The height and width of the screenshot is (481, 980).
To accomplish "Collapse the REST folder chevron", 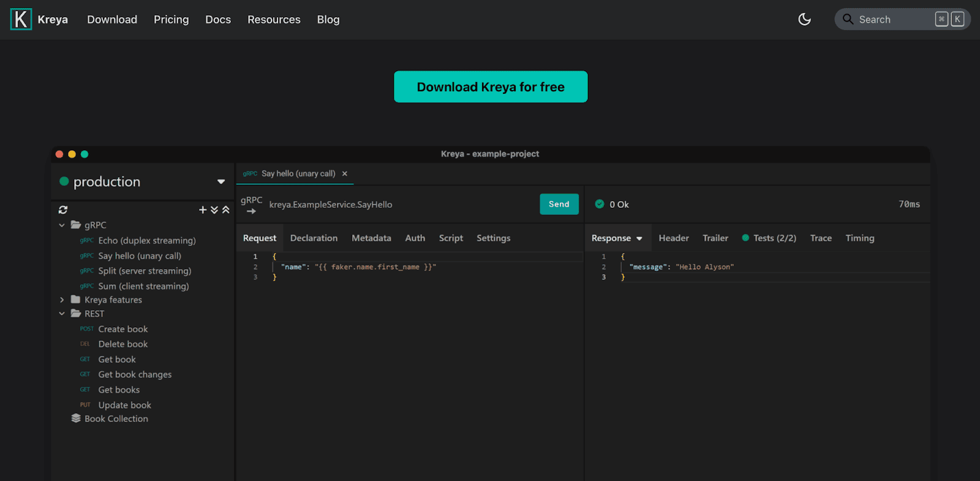I will [62, 314].
